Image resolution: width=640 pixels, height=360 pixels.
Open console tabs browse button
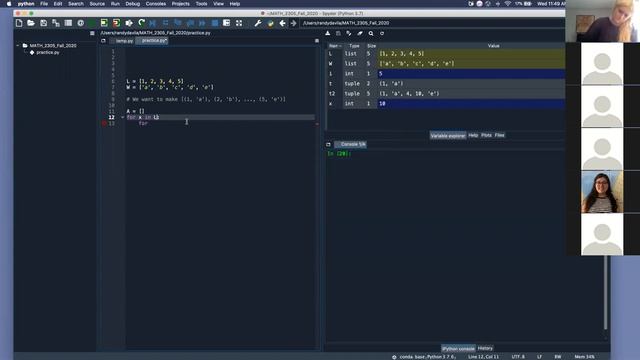pyautogui.click(x=328, y=144)
